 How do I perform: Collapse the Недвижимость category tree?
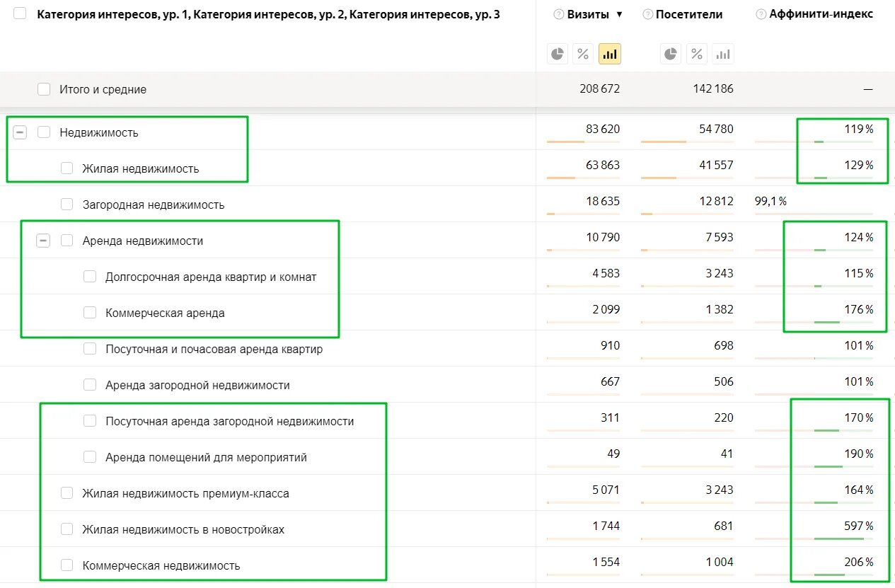click(x=20, y=132)
